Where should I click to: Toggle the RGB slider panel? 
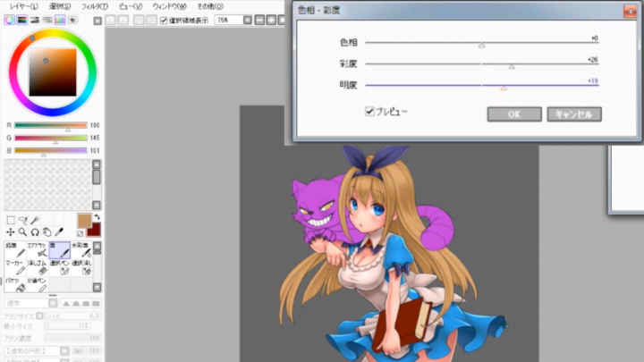pos(22,20)
